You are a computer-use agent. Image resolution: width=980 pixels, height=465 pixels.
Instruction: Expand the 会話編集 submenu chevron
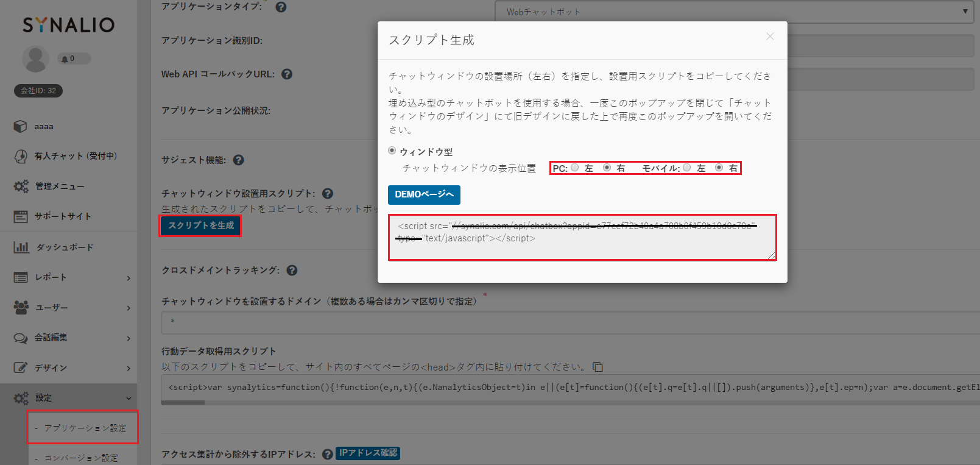point(129,338)
